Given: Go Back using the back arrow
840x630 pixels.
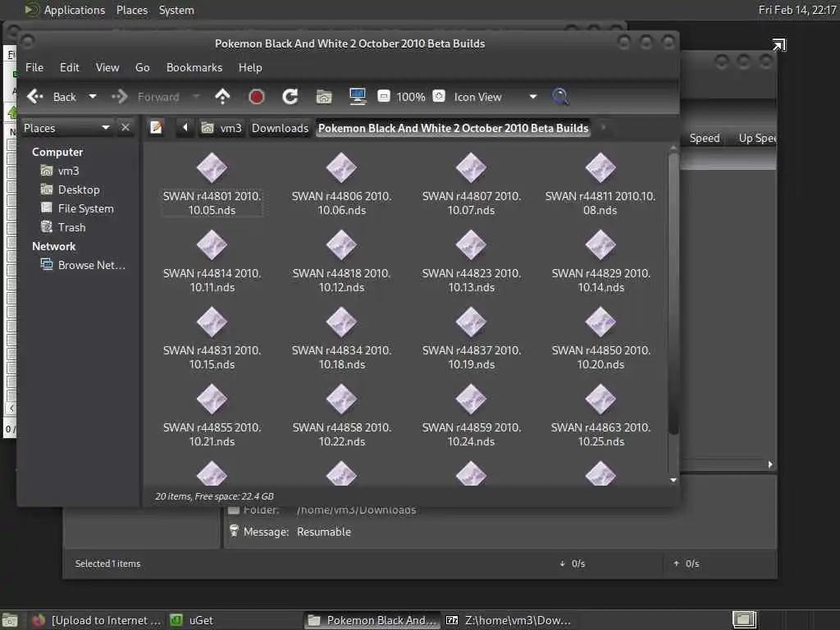Looking at the screenshot, I should [x=35, y=97].
